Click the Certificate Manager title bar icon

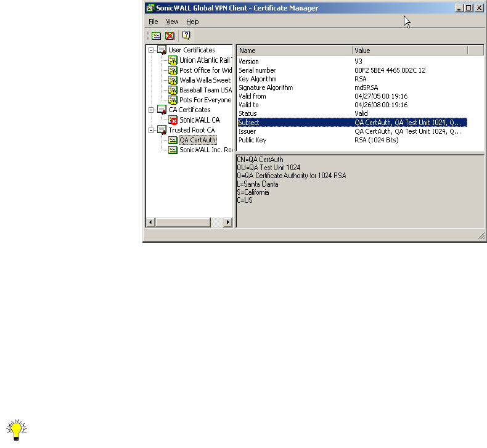click(x=150, y=8)
